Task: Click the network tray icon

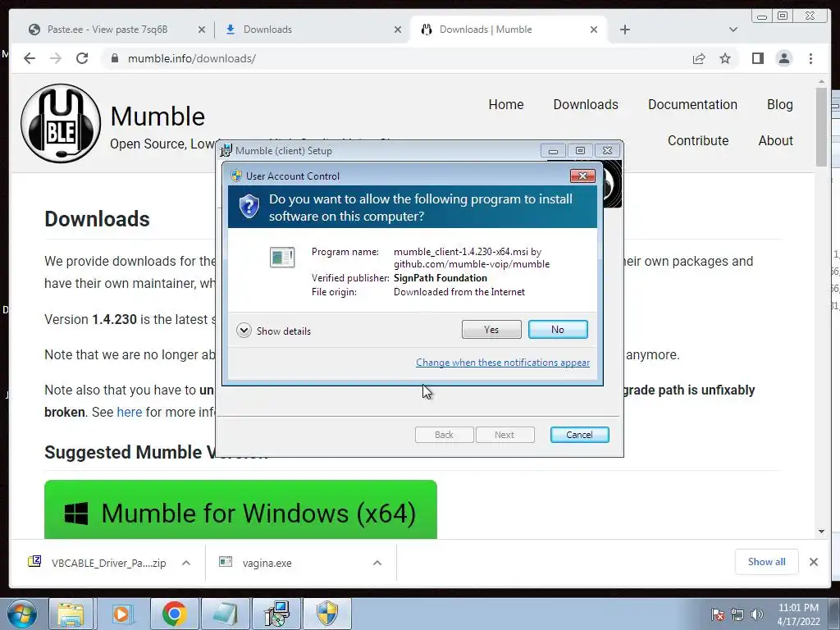Action: [737, 614]
